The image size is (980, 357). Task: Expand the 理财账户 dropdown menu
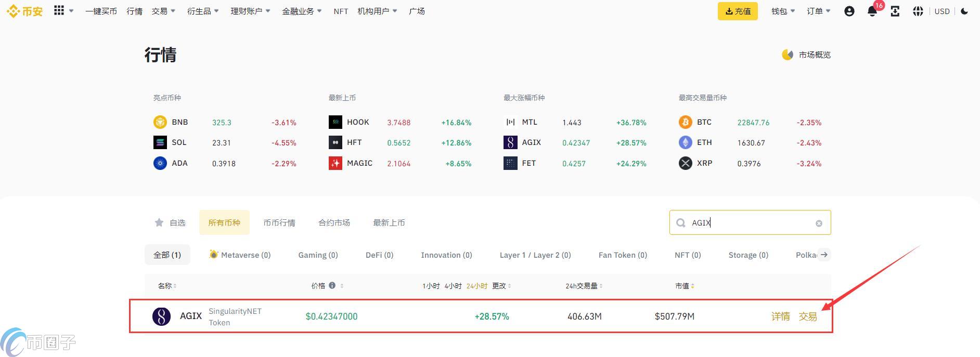250,11
